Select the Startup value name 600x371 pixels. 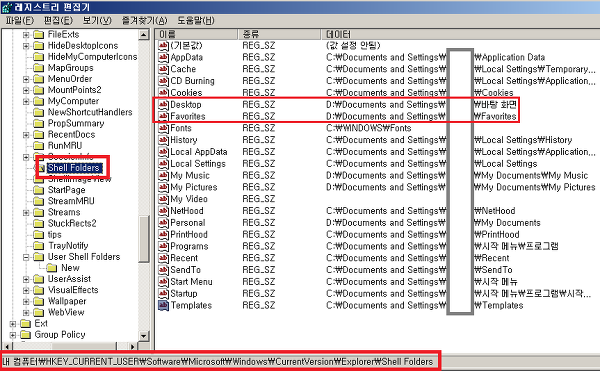coord(184,294)
